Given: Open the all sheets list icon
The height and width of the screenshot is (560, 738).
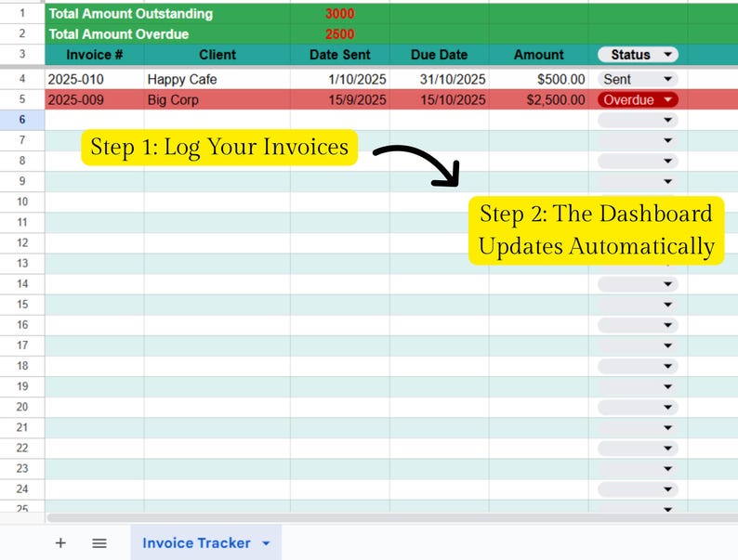Looking at the screenshot, I should tap(99, 543).
